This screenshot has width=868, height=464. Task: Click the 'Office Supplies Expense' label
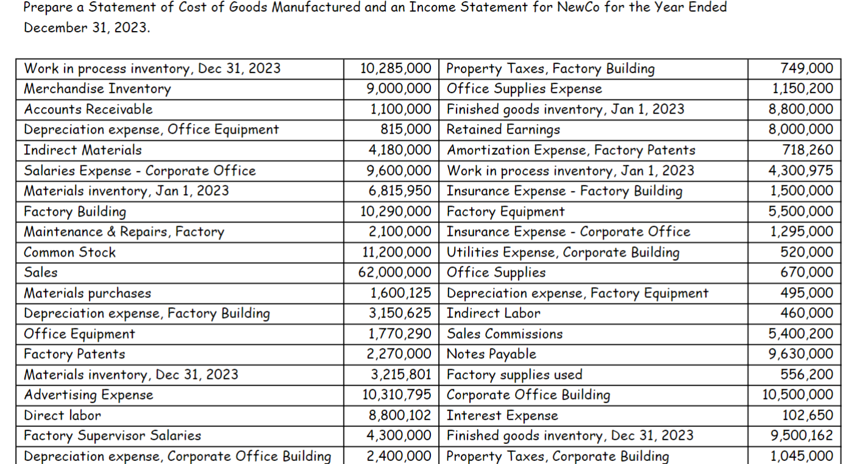(x=524, y=89)
